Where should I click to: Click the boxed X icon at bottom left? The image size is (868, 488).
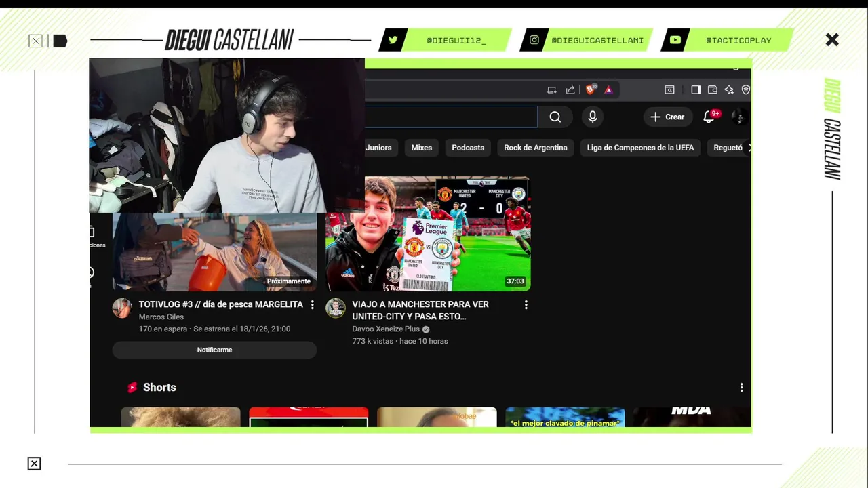[34, 464]
